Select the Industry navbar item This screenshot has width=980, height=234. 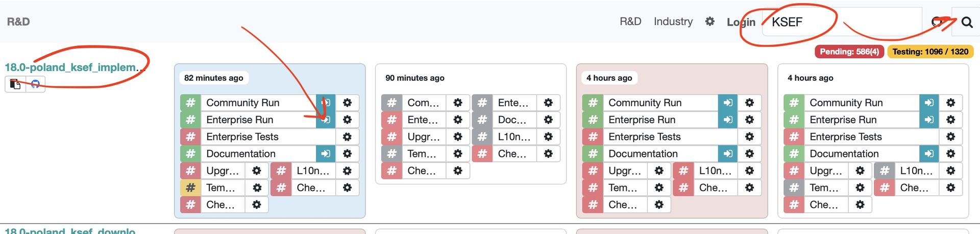coord(673,21)
